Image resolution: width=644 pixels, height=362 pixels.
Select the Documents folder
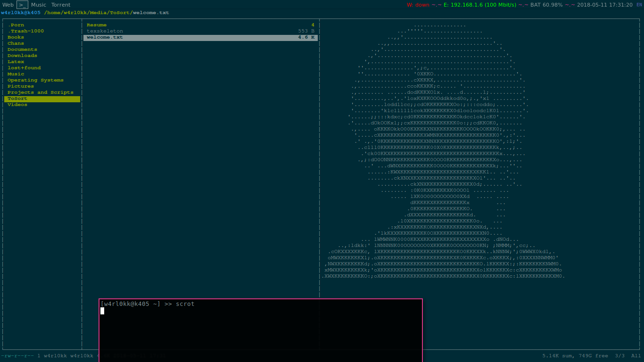[x=22, y=49]
